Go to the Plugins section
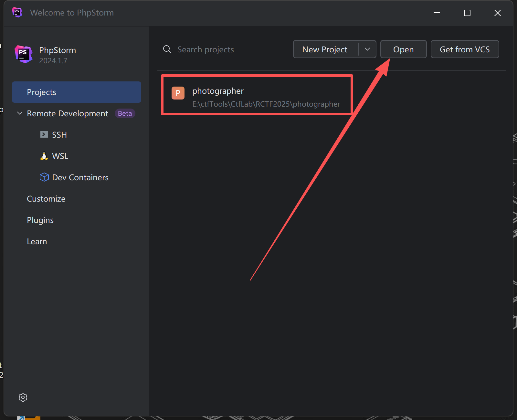 40,220
